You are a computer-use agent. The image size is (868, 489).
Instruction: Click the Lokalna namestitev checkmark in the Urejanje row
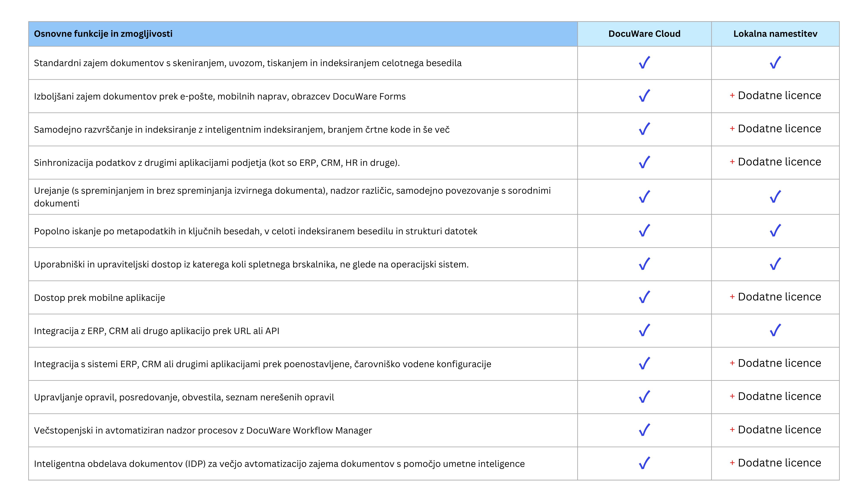pos(775,197)
